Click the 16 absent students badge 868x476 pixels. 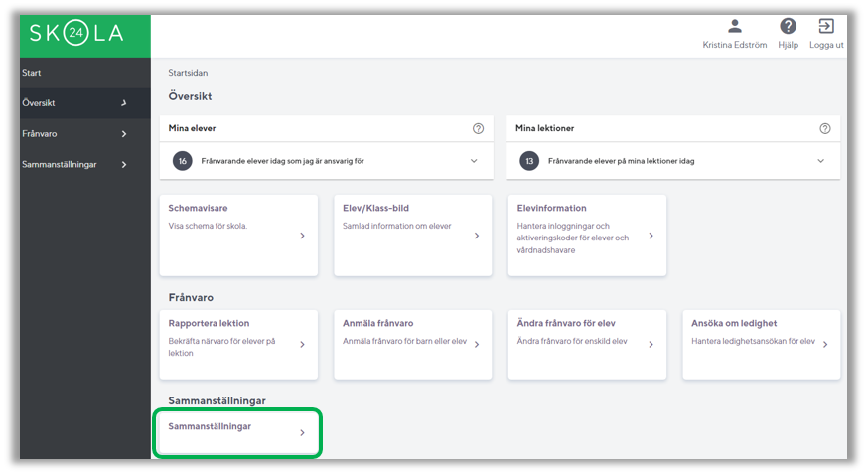coord(182,161)
